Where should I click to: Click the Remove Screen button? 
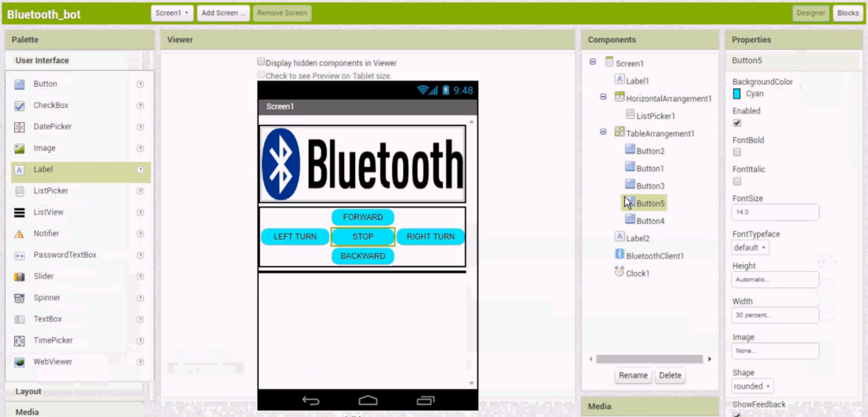click(x=282, y=13)
